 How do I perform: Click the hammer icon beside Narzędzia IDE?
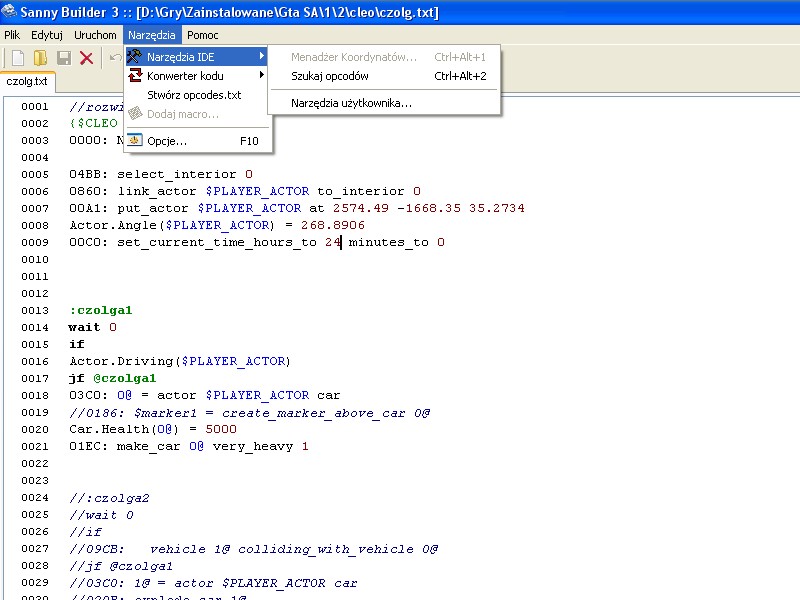(x=134, y=57)
